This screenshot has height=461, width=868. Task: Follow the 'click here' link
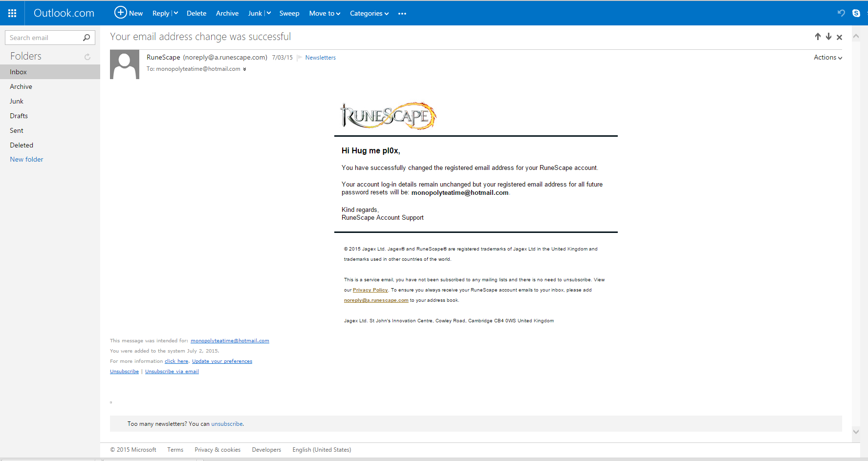(176, 361)
